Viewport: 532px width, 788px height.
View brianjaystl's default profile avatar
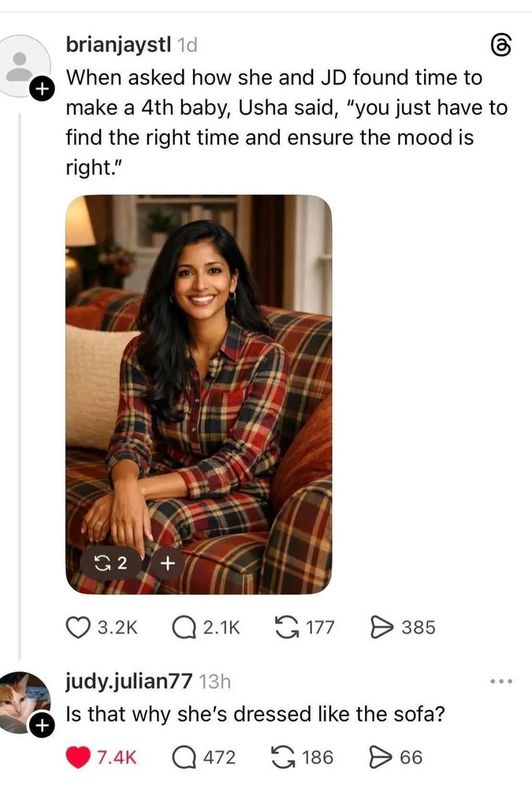click(x=23, y=65)
